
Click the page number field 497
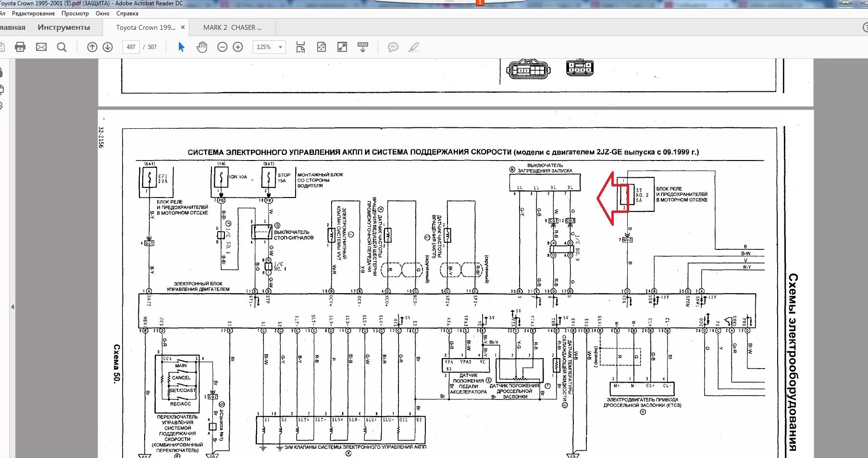131,47
